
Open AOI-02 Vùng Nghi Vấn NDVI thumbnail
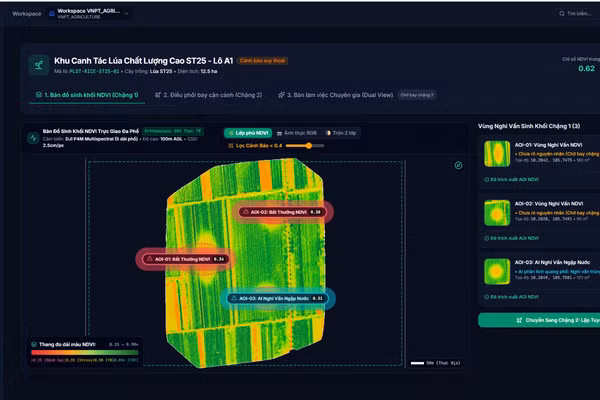point(497,212)
